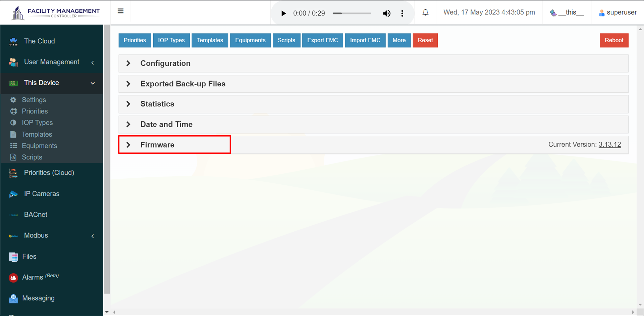Click the Settings gear icon
The image size is (644, 316).
[x=13, y=100]
